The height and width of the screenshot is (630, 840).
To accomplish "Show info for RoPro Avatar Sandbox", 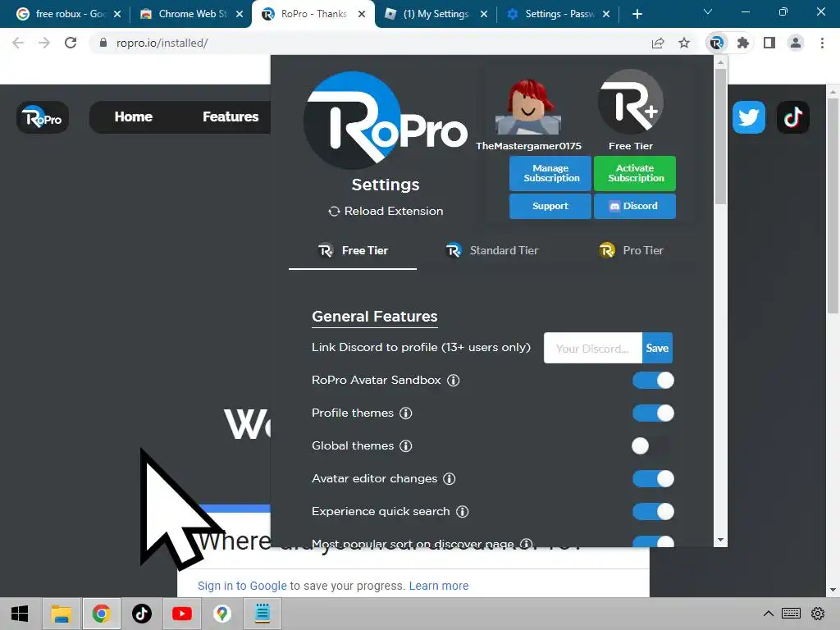I will 453,381.
